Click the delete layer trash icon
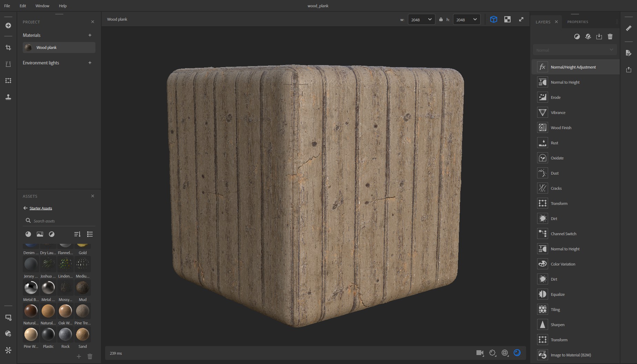Image resolution: width=637 pixels, height=364 pixels. [610, 37]
